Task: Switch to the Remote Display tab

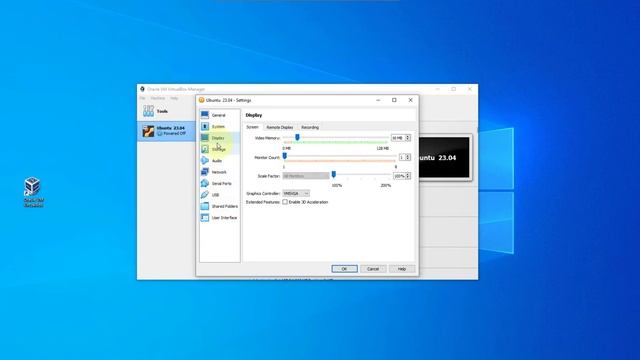Action: pos(280,127)
